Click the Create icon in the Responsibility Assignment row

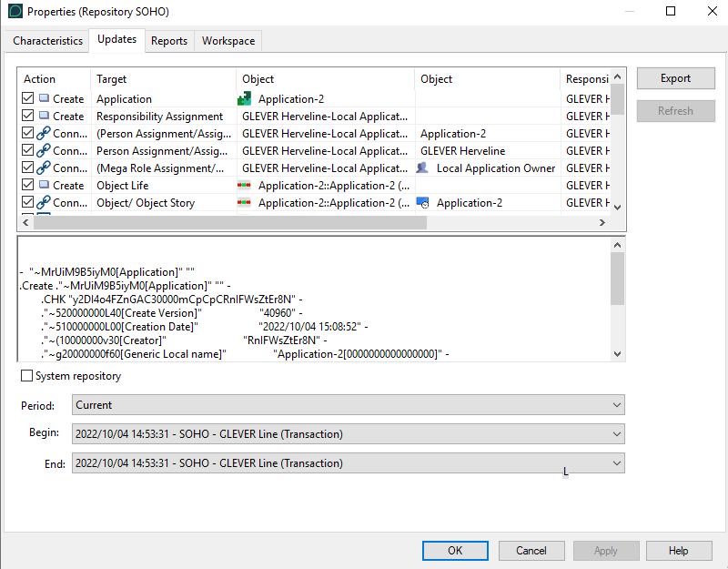coord(43,117)
